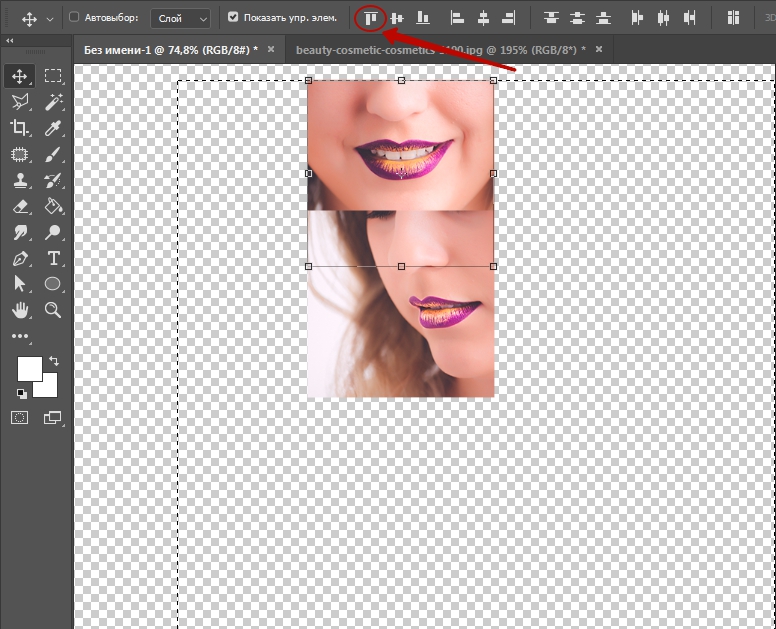Viewport: 776px width, 629px height.
Task: Select the Zoom tool
Action: point(53,310)
